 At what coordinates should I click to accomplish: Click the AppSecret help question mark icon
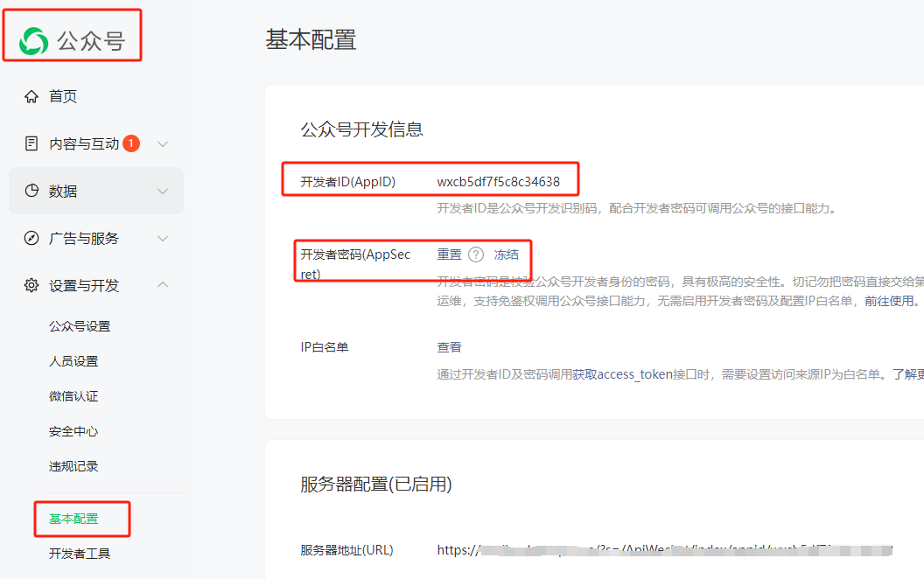(476, 255)
